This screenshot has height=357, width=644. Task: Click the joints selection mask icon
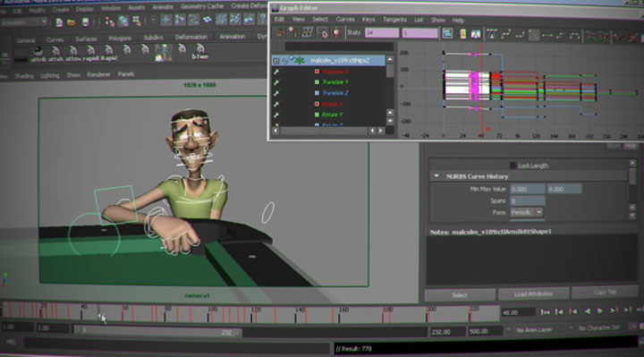pyautogui.click(x=180, y=20)
